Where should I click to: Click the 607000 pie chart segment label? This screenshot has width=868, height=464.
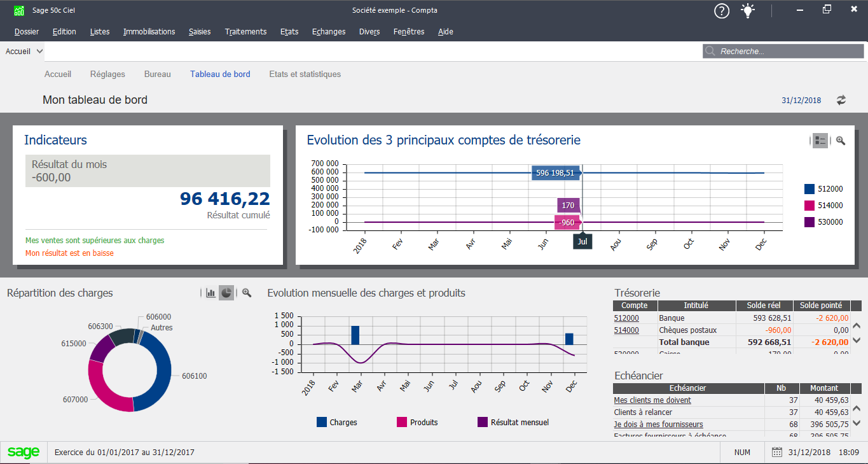click(x=76, y=400)
